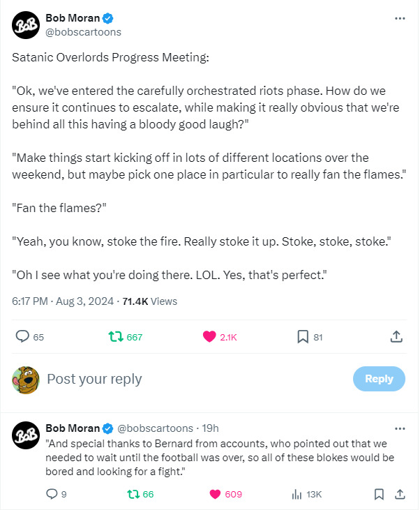The image size is (420, 510).
Task: Click the 71.4K Views count
Action: tap(149, 301)
